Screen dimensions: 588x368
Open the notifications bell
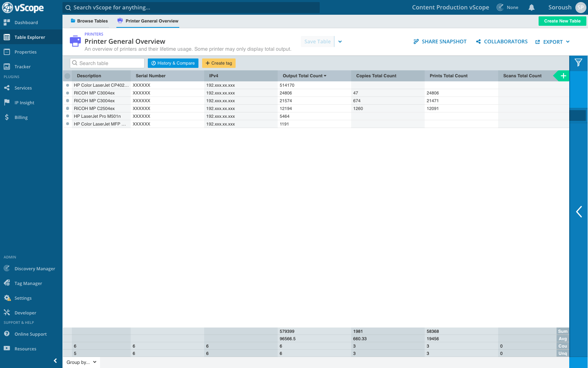(531, 7)
